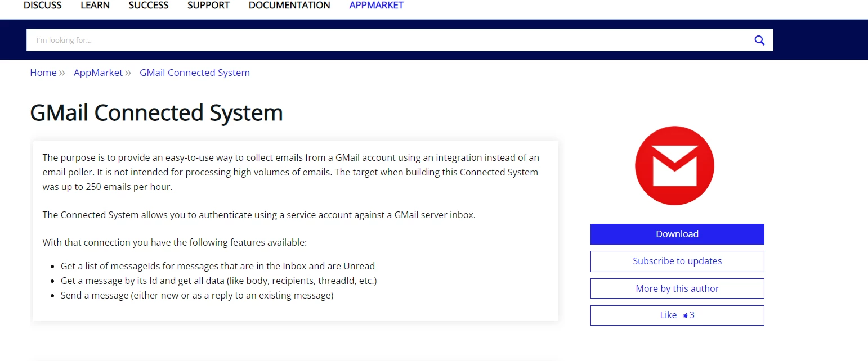Viewport: 868px width, 361px height.
Task: Click the GMail Connected System page heading
Action: point(156,113)
